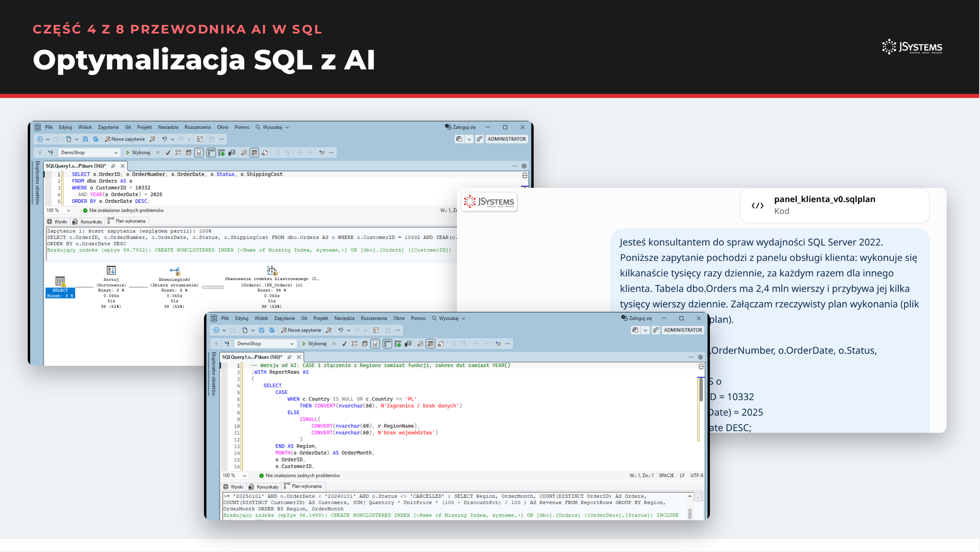
Task: Click ADMINISTRATOR button in back window
Action: 507,139
